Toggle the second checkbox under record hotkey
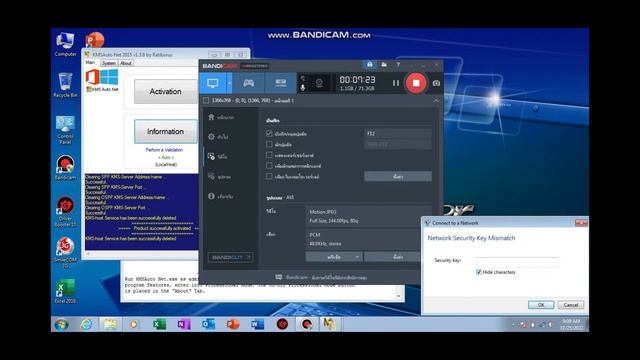 pyautogui.click(x=269, y=144)
